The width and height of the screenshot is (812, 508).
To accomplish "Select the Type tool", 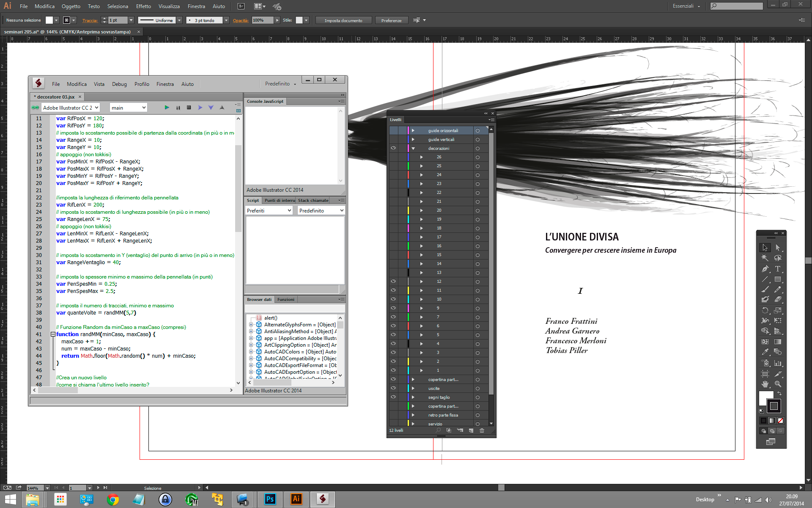I will coord(777,269).
